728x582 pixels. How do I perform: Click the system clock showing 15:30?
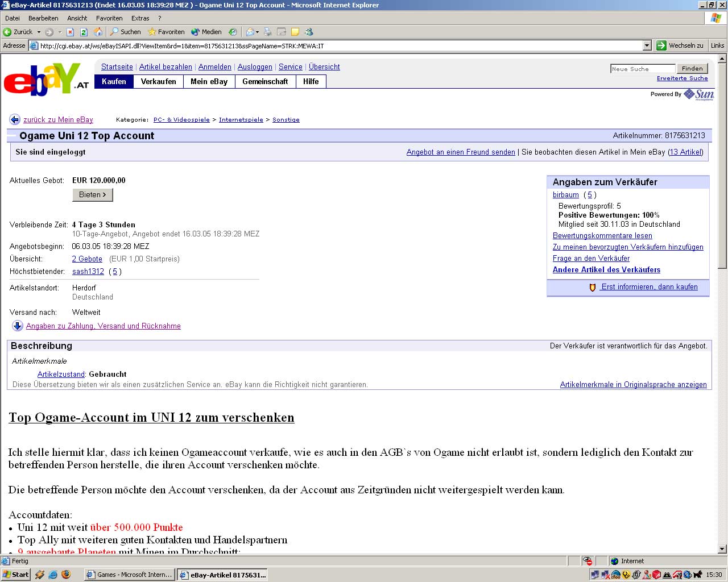714,575
